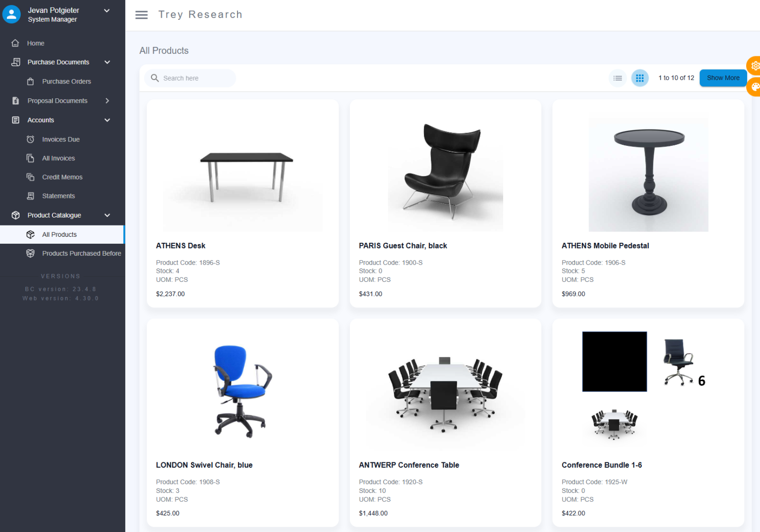Open the Jevan Potgieter user dropdown
The width and height of the screenshot is (760, 532).
[106, 10]
